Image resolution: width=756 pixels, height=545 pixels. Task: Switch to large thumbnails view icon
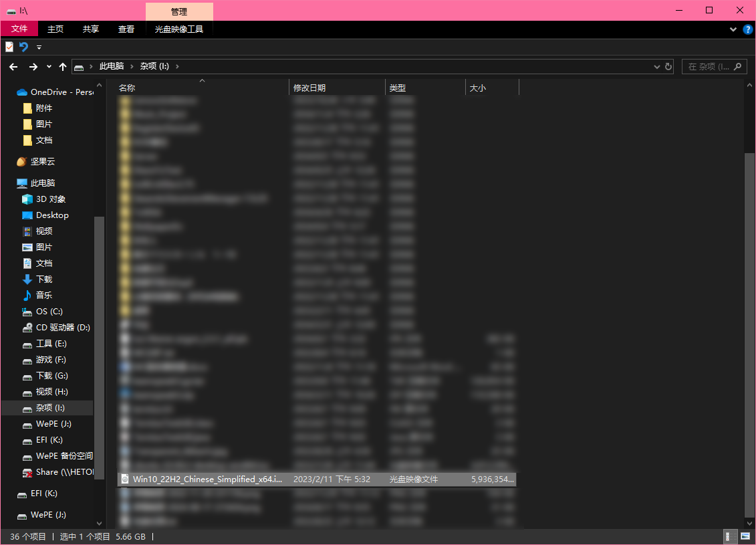click(x=745, y=537)
